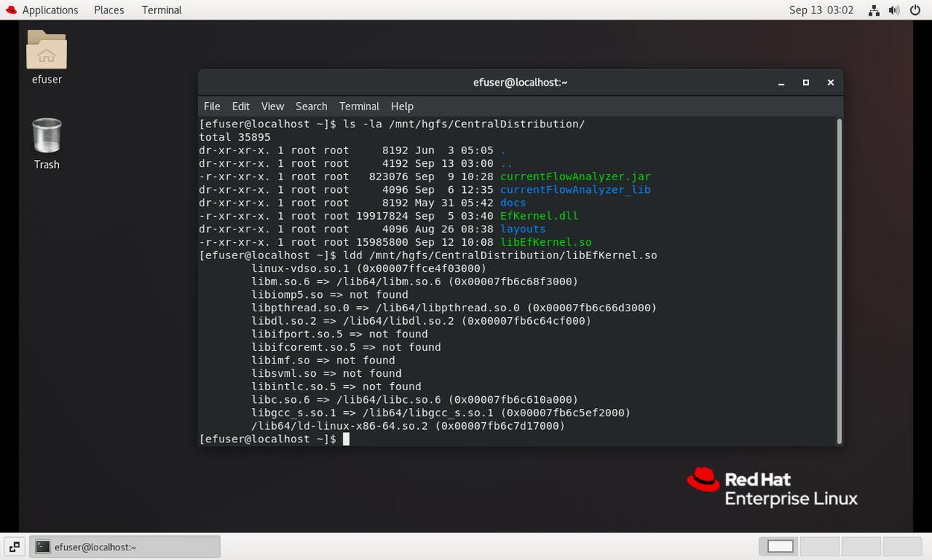Click the Sep 13 03:02 clock
Image resolution: width=932 pixels, height=560 pixels.
[x=821, y=10]
